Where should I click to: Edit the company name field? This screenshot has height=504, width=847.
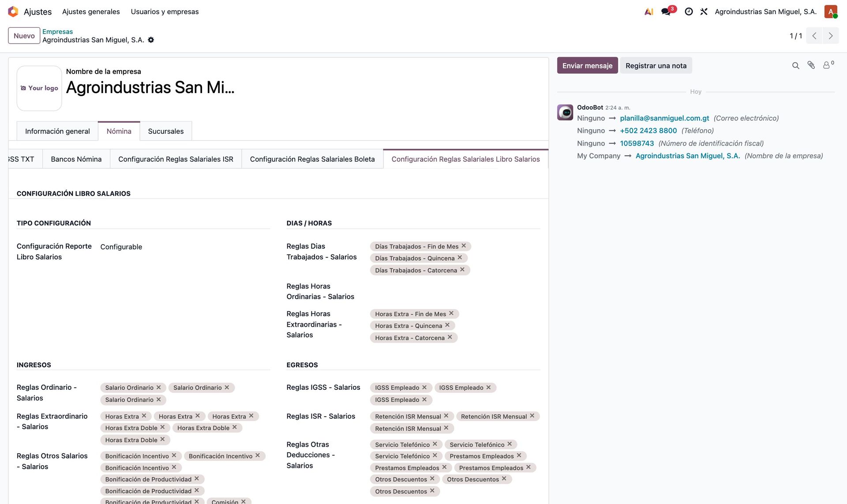tap(150, 87)
